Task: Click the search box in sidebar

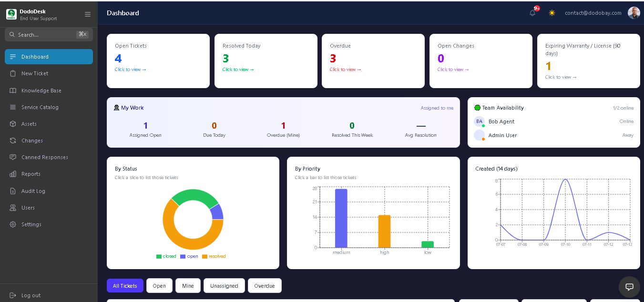Action: (x=49, y=34)
